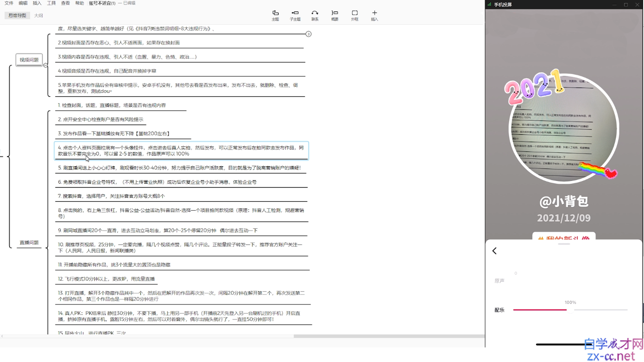Screen dimensions: 644x362
Task: Select topic '12. 飞行模式10分钟以上'
Action: click(106, 279)
